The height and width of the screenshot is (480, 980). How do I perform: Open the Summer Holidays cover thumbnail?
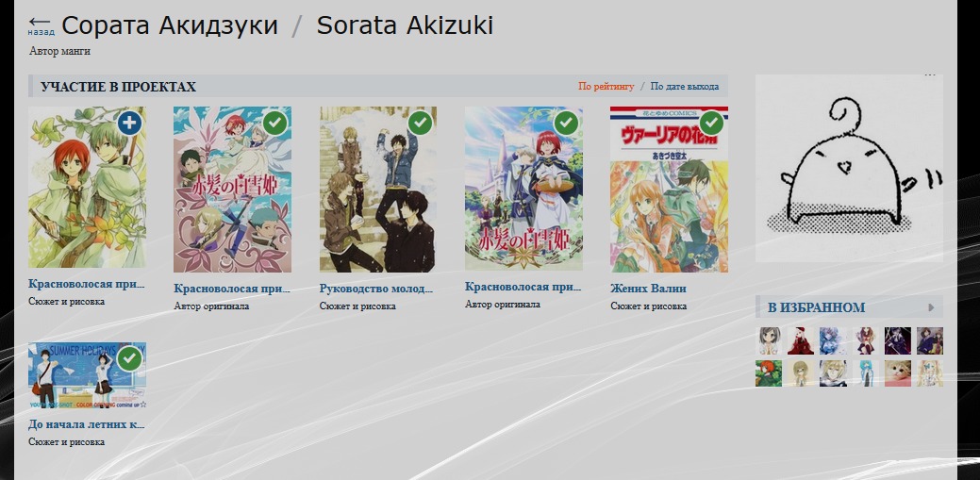pos(87,375)
